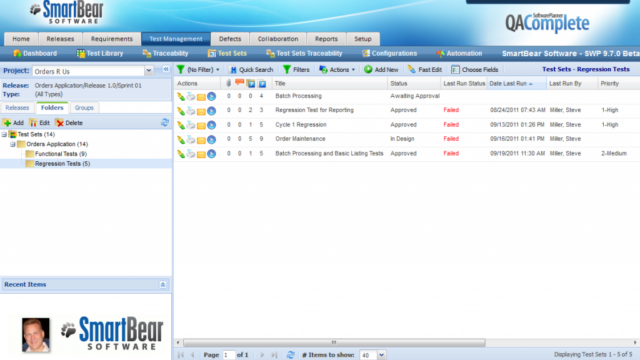Viewport: 640px width, 360px height.
Task: Collapse the Orders Application folder
Action: coord(13,144)
